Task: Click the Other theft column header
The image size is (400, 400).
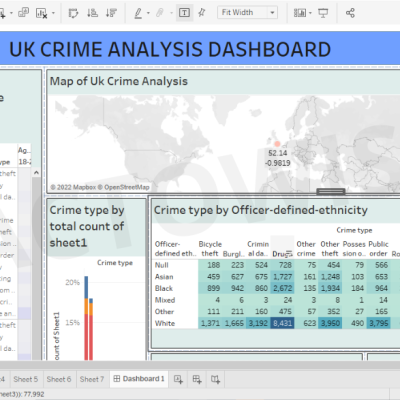Action: tap(330, 249)
